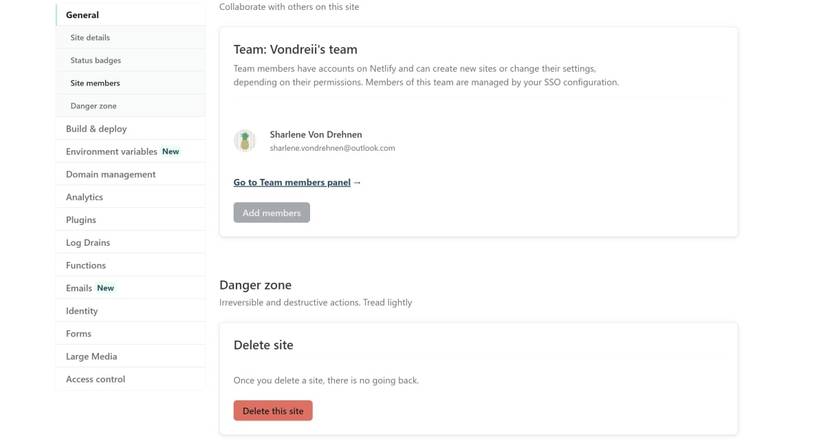Navigate to Large Media settings
This screenshot has height=448, width=825.
coord(91,357)
